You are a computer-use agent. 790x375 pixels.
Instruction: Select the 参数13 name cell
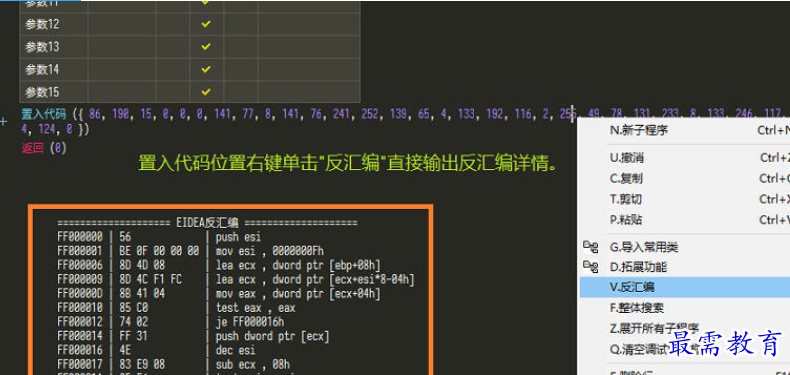(x=53, y=46)
